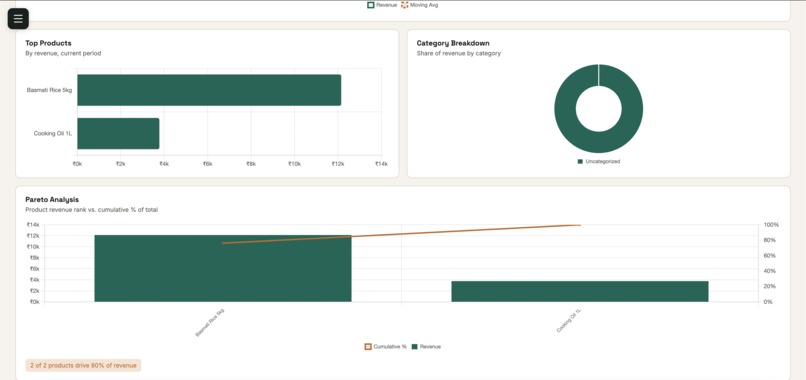The image size is (806, 380).
Task: Click the ₹12k tick in Top Products axis
Action: (x=338, y=164)
